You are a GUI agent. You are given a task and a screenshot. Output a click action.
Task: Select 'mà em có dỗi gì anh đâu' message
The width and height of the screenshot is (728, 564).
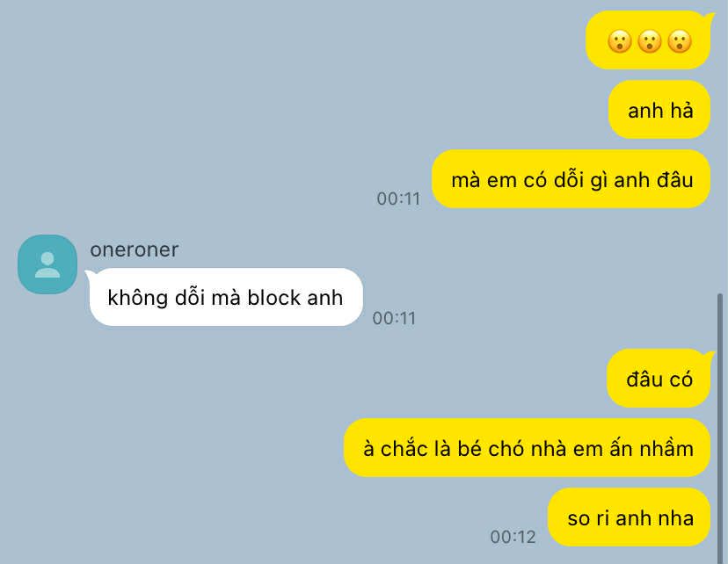tap(571, 179)
